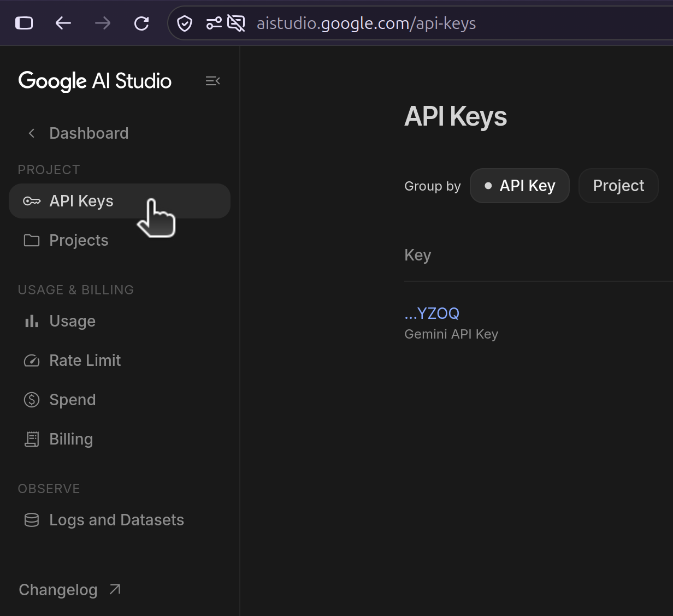Viewport: 673px width, 616px height.
Task: Open site permissions icon in address bar
Action: click(214, 23)
